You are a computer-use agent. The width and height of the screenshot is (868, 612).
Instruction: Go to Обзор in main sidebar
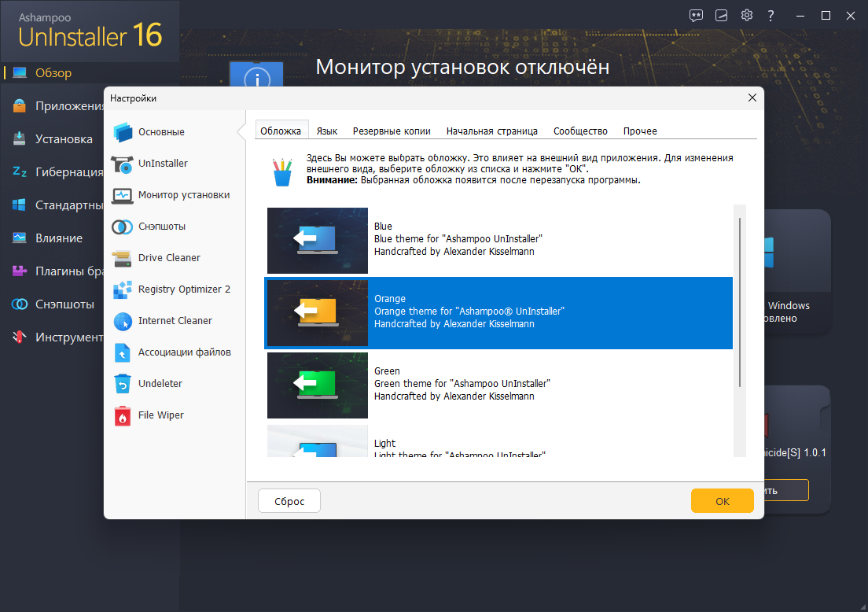(53, 73)
